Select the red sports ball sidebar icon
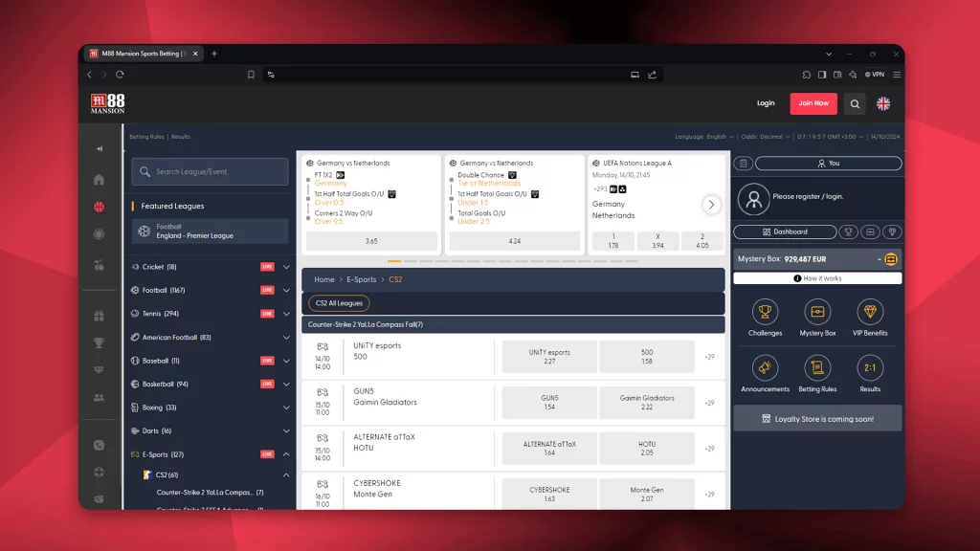The image size is (980, 551). [99, 207]
